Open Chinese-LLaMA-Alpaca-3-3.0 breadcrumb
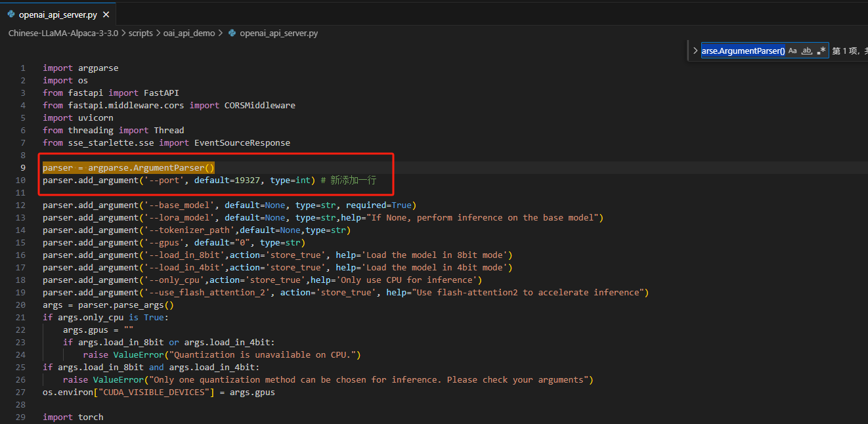This screenshot has width=868, height=424. (x=63, y=33)
